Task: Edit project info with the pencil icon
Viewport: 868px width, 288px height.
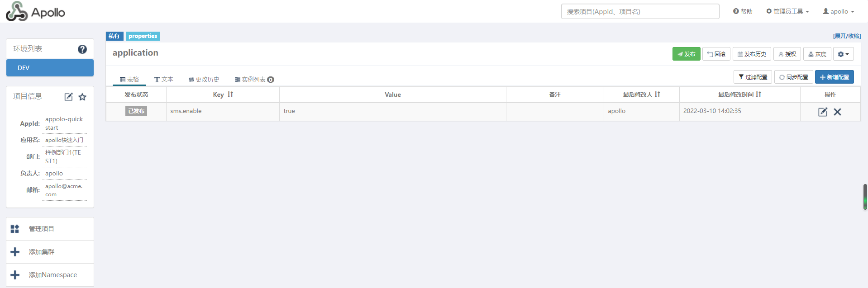Action: pos(68,97)
